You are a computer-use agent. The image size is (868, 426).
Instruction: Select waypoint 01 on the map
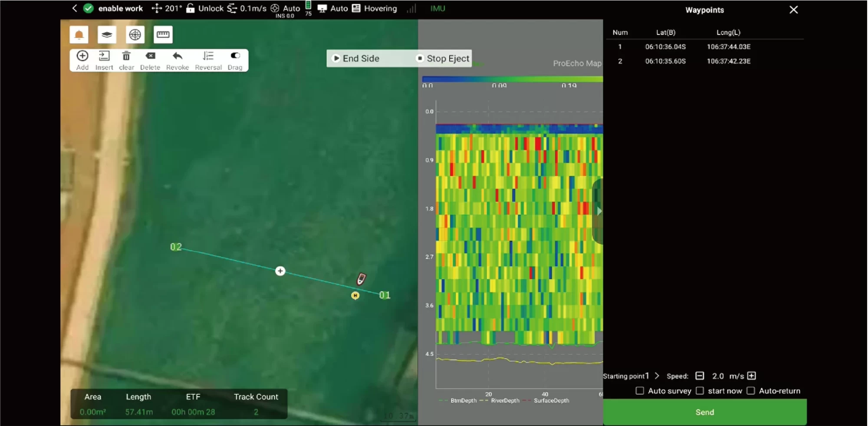(x=385, y=295)
